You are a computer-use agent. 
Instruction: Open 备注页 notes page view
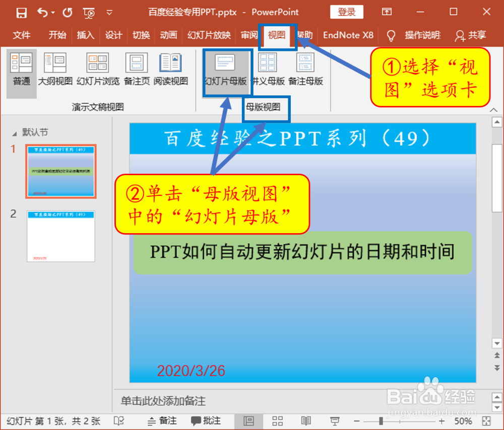(x=137, y=70)
